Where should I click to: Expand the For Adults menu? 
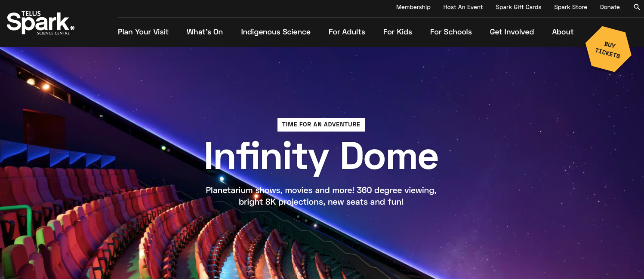(347, 32)
